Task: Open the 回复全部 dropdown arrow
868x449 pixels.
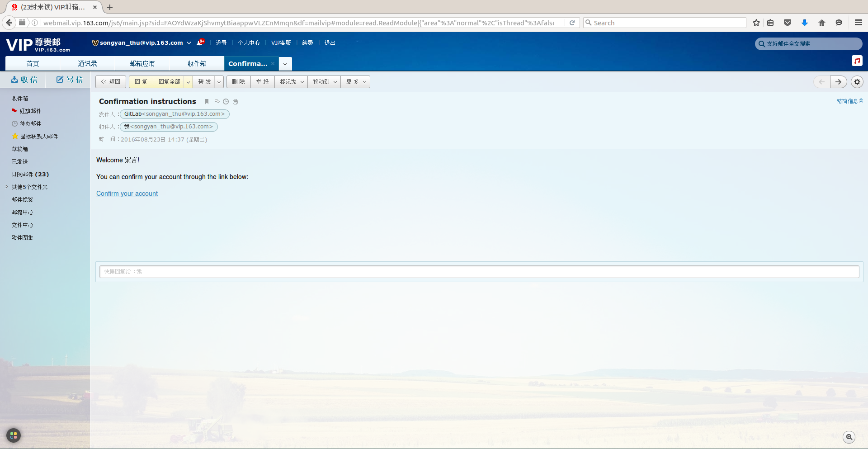Action: 189,82
